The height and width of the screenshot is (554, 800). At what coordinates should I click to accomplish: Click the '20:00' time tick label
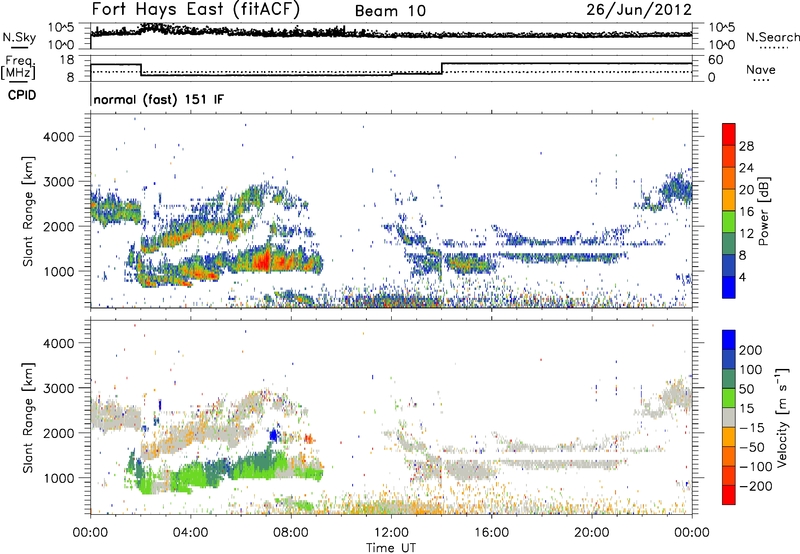(x=592, y=533)
